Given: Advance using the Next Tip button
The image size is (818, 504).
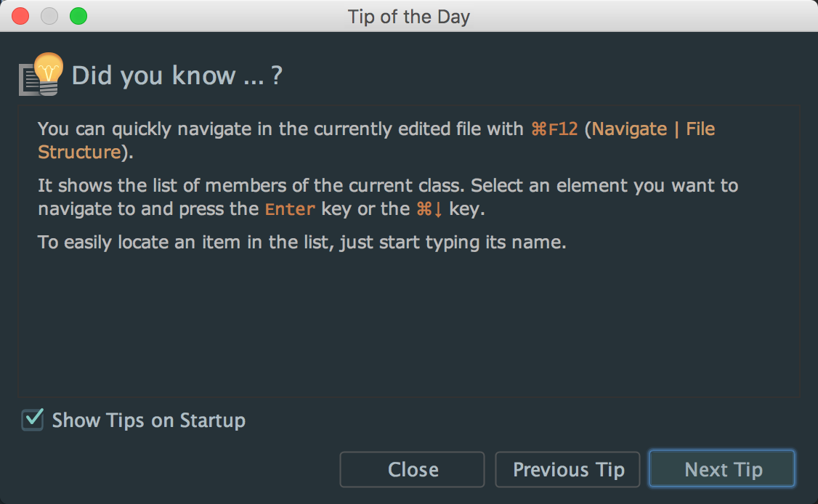Looking at the screenshot, I should click(722, 469).
